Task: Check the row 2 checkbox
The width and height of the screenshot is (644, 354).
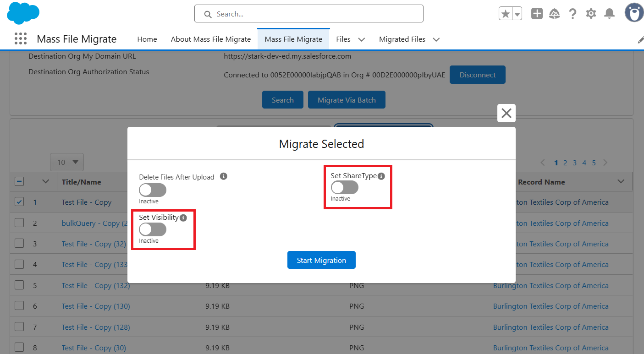Action: [19, 223]
